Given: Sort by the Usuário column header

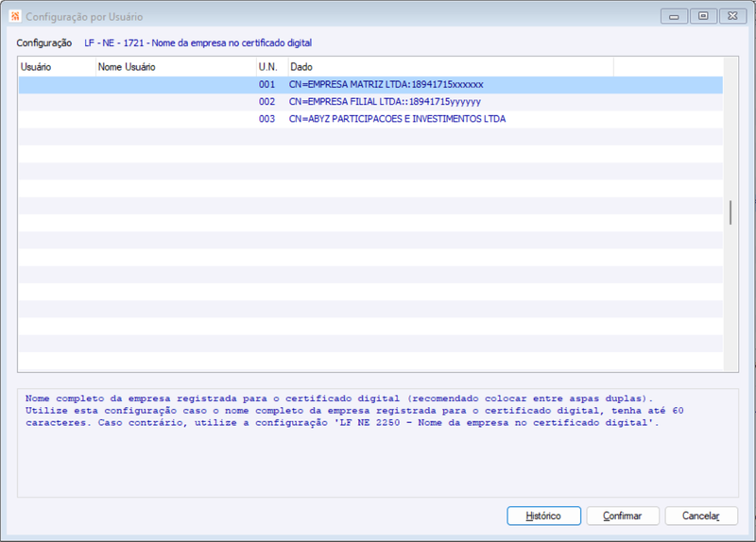Looking at the screenshot, I should [x=57, y=67].
